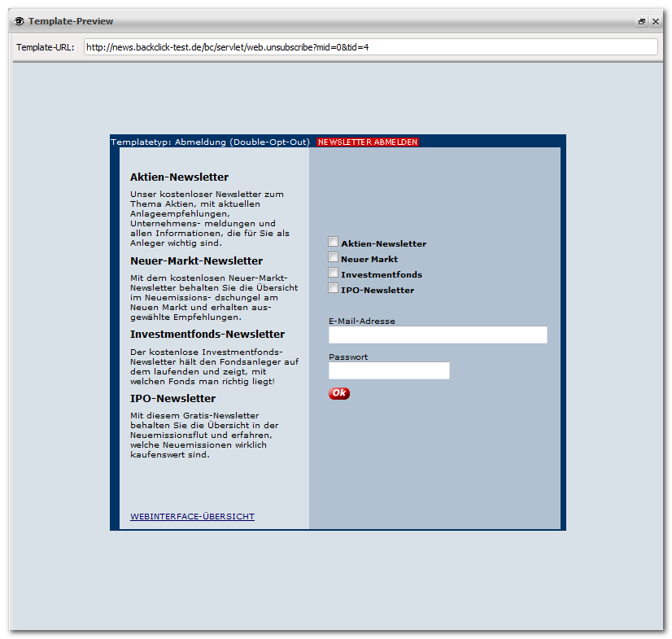The image size is (672, 639).
Task: Click the red NEWSLETTER ABMELDEN banner
Action: coord(367,142)
